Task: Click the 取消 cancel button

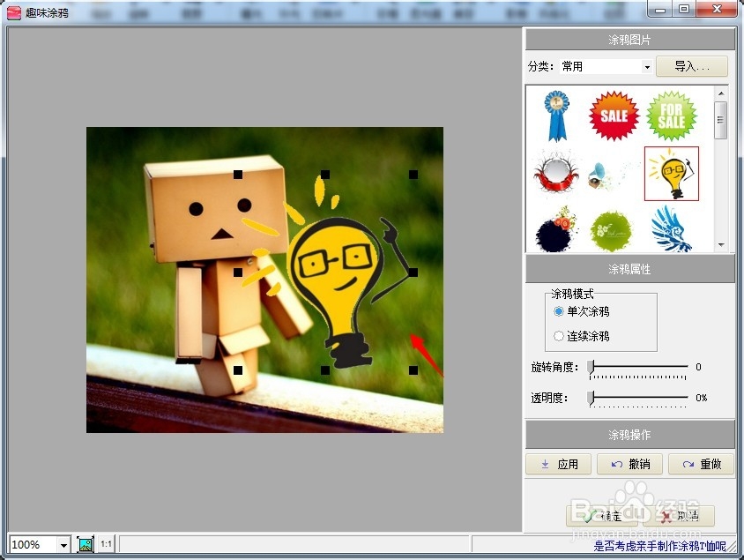Action: pyautogui.click(x=679, y=516)
